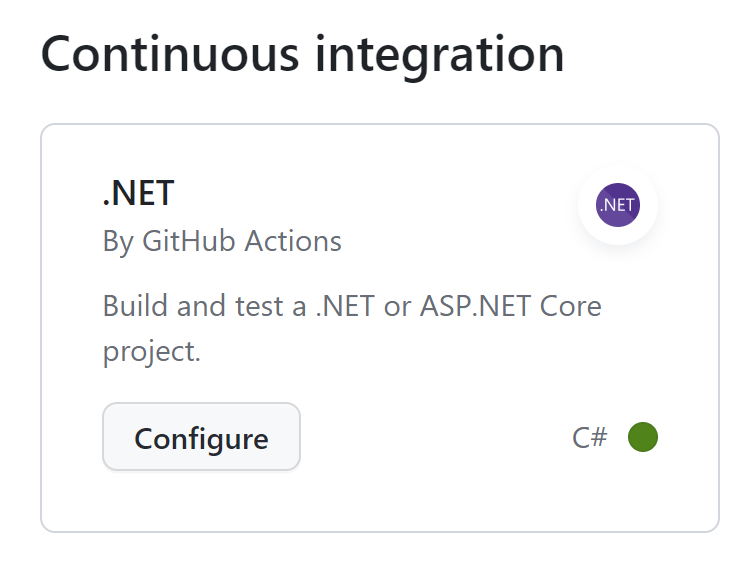
Task: Click the word 'Actions' in the author line
Action: pos(293,241)
